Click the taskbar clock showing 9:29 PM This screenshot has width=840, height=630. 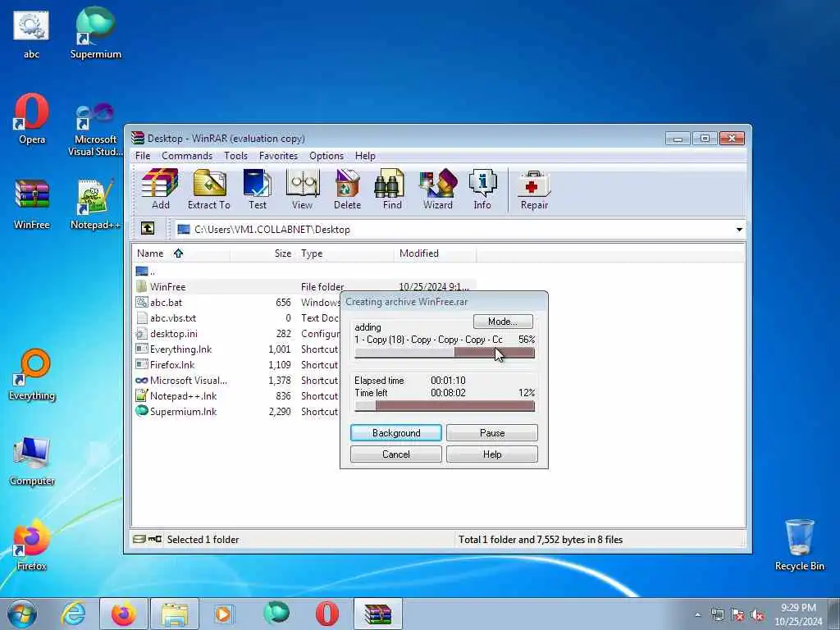798,614
